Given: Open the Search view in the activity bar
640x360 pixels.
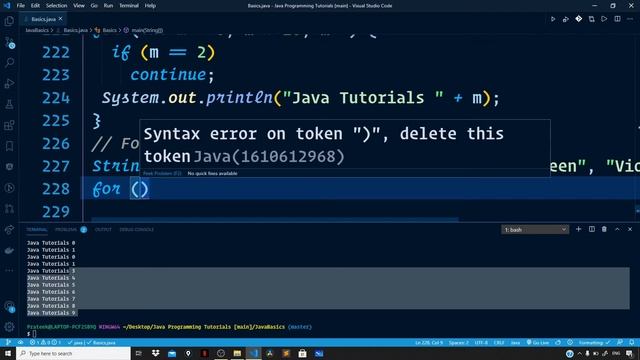Looking at the screenshot, I should tap(9, 62).
